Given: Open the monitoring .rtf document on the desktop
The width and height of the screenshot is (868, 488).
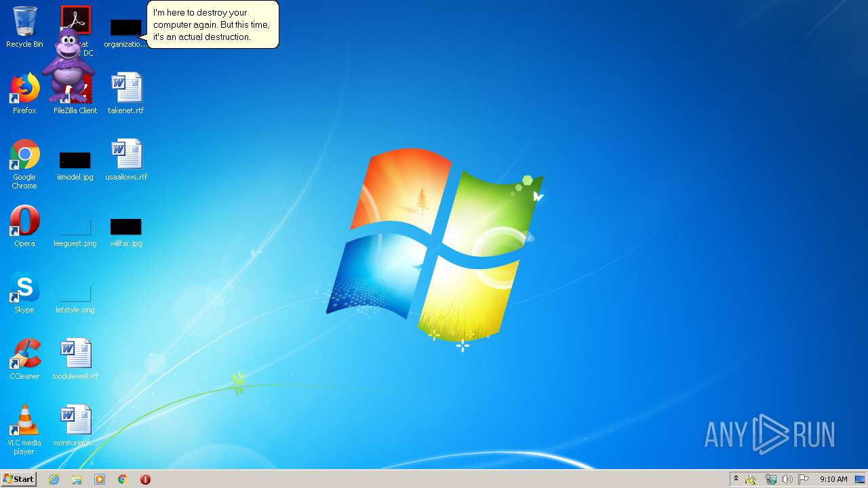Looking at the screenshot, I should point(75,426).
